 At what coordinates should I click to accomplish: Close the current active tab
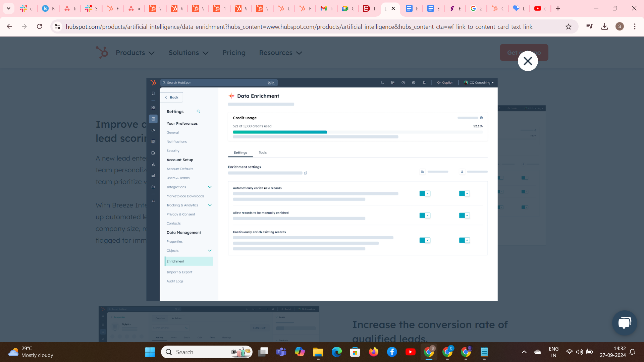coord(393,8)
